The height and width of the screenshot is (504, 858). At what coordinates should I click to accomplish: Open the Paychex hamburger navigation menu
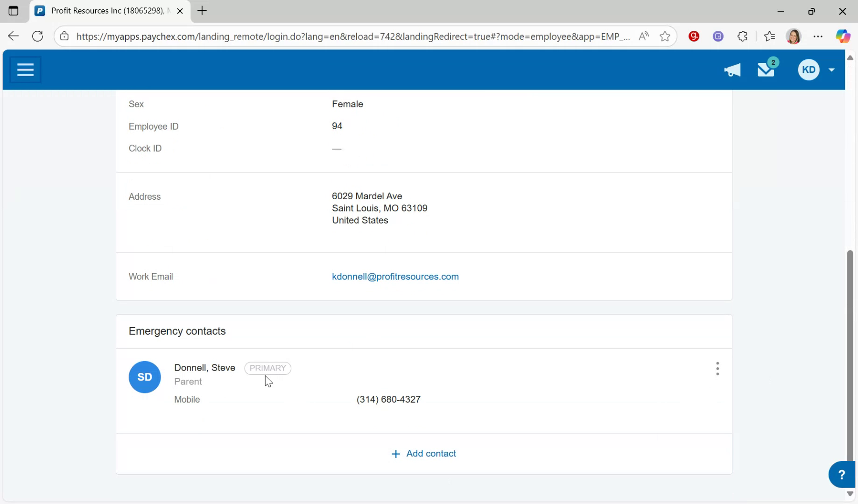pyautogui.click(x=25, y=69)
